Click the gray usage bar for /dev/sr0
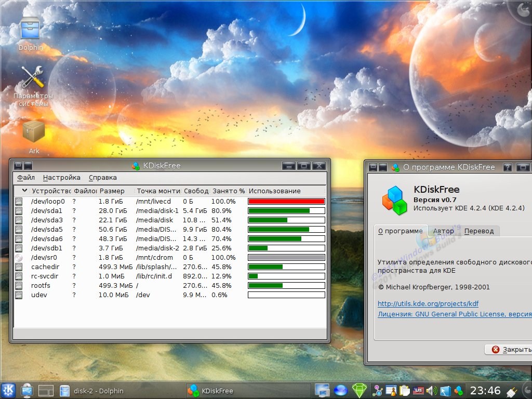 coord(286,258)
